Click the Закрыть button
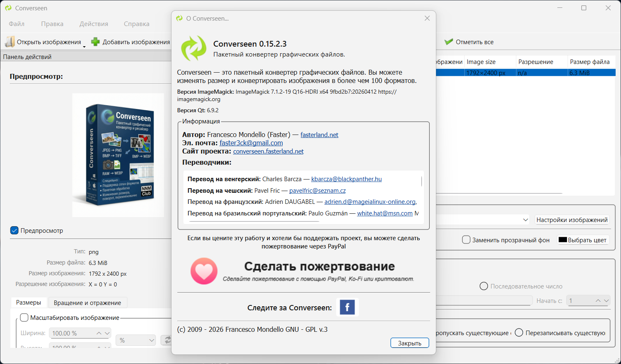The height and width of the screenshot is (364, 621). (410, 343)
